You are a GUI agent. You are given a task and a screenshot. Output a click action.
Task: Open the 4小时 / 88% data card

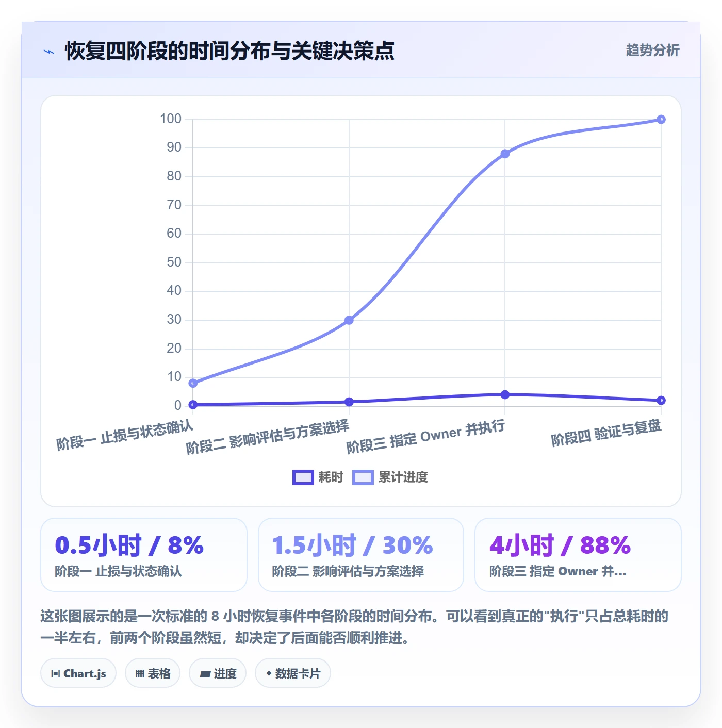tap(578, 555)
